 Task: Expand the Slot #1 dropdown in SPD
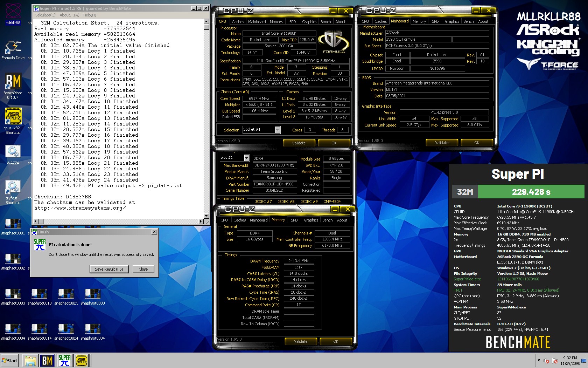[246, 158]
